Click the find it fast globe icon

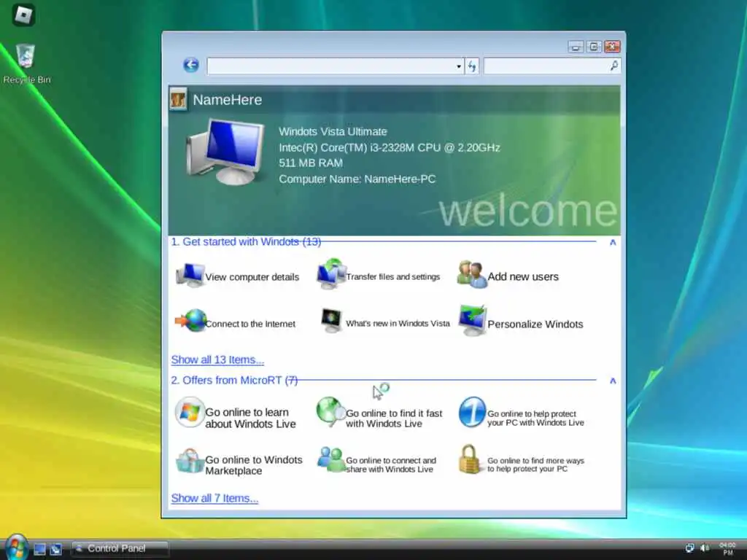pyautogui.click(x=330, y=412)
